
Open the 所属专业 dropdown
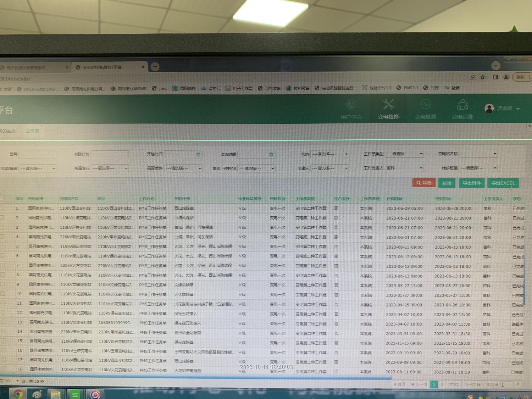110,168
